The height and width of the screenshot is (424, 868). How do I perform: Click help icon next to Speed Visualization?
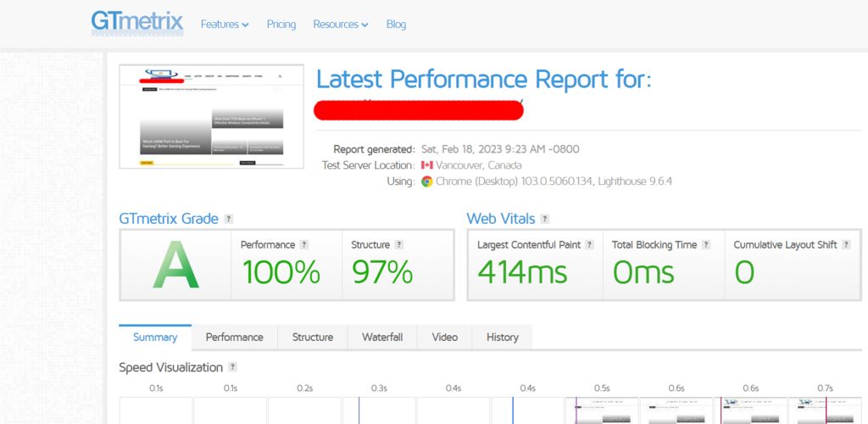pos(232,367)
